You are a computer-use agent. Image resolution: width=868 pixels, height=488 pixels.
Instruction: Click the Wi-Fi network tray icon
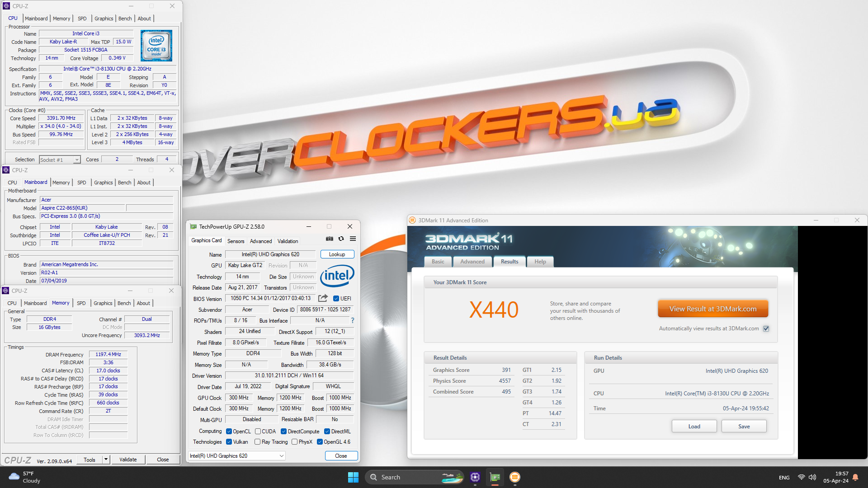(801, 477)
